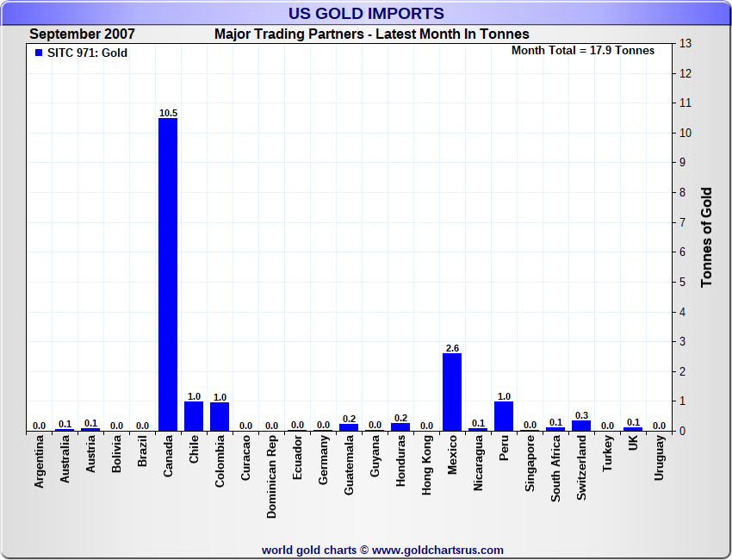Click the 10.5 value label above Canada
Screen dimensions: 732x560
[168, 113]
